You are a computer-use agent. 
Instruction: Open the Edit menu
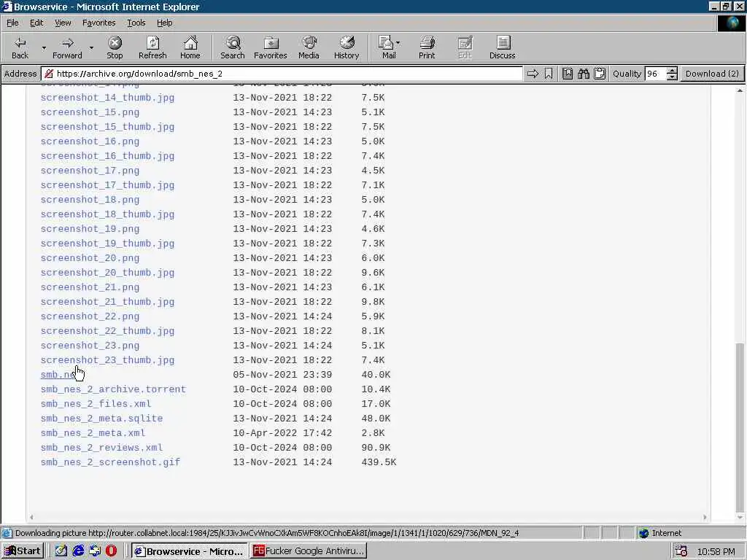(36, 23)
